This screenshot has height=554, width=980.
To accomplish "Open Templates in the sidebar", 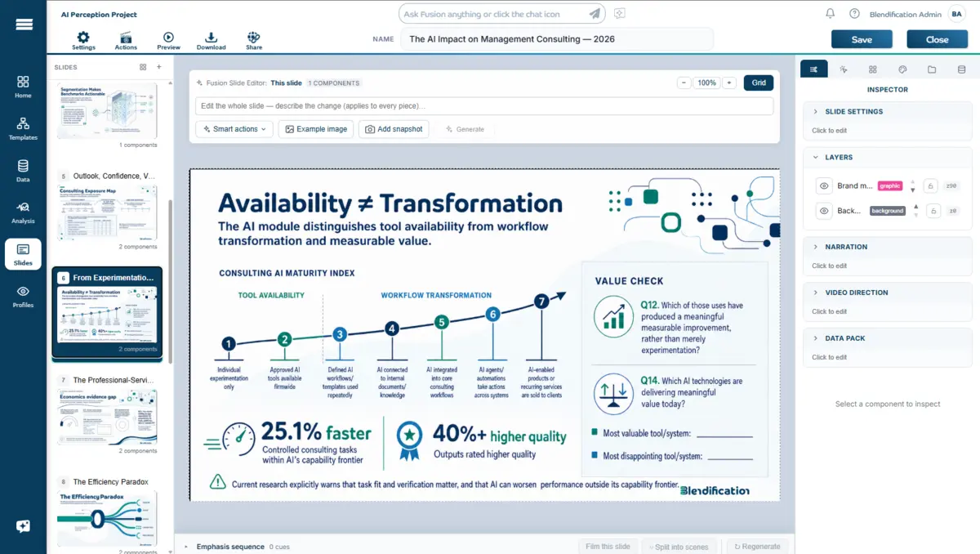I will 23,128.
